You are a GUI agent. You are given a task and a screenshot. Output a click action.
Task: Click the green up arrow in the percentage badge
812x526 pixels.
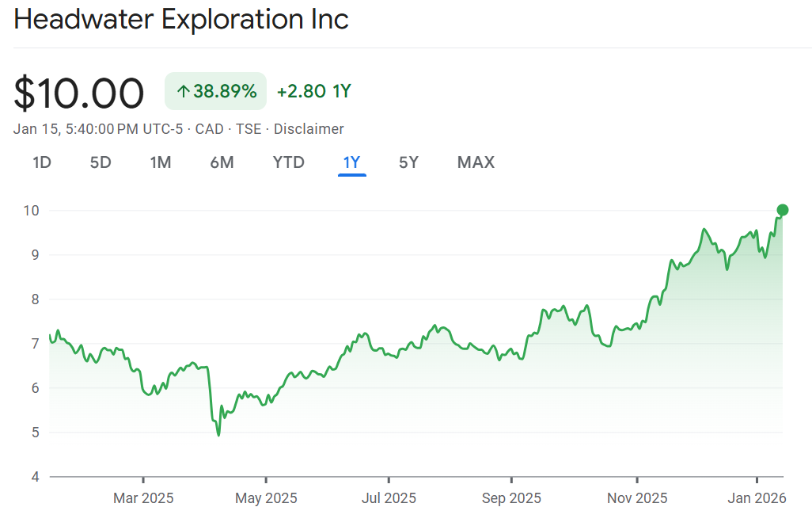pyautogui.click(x=183, y=92)
